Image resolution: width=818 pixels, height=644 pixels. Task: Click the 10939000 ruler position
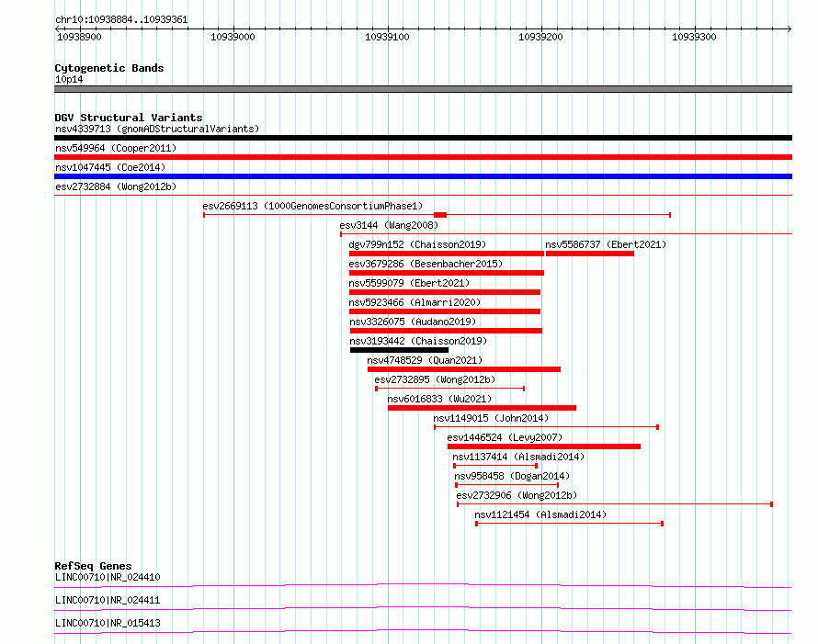tap(233, 37)
